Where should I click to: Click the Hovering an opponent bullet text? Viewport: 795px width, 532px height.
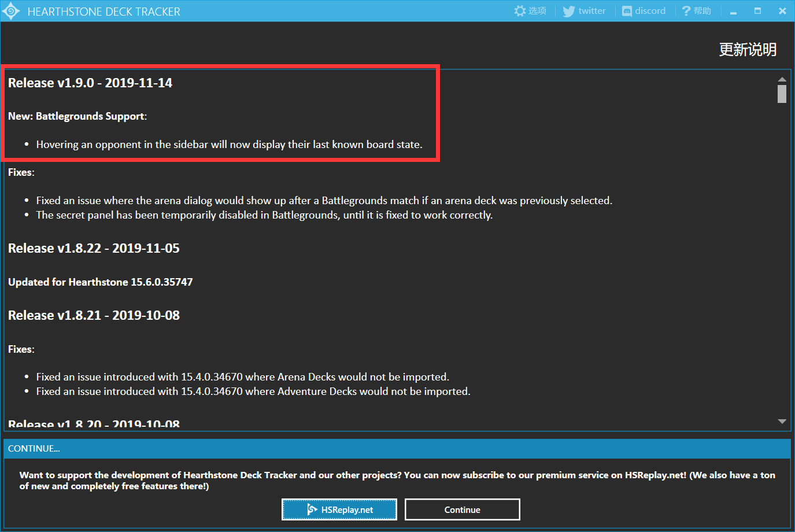point(229,145)
